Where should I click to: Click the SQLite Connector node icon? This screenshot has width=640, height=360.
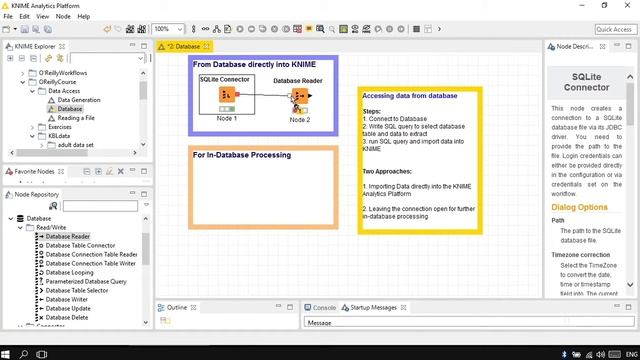pyautogui.click(x=227, y=95)
